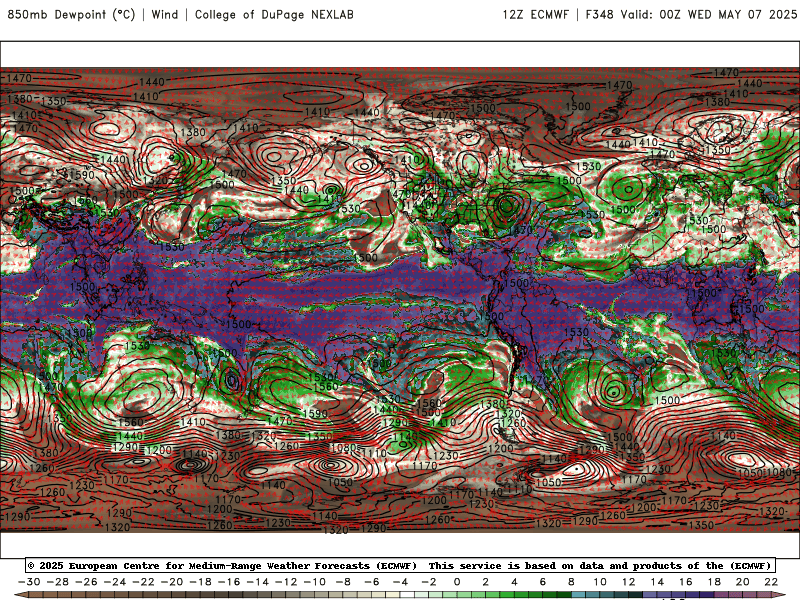Click the 16 dewpoint scale value

(x=686, y=582)
